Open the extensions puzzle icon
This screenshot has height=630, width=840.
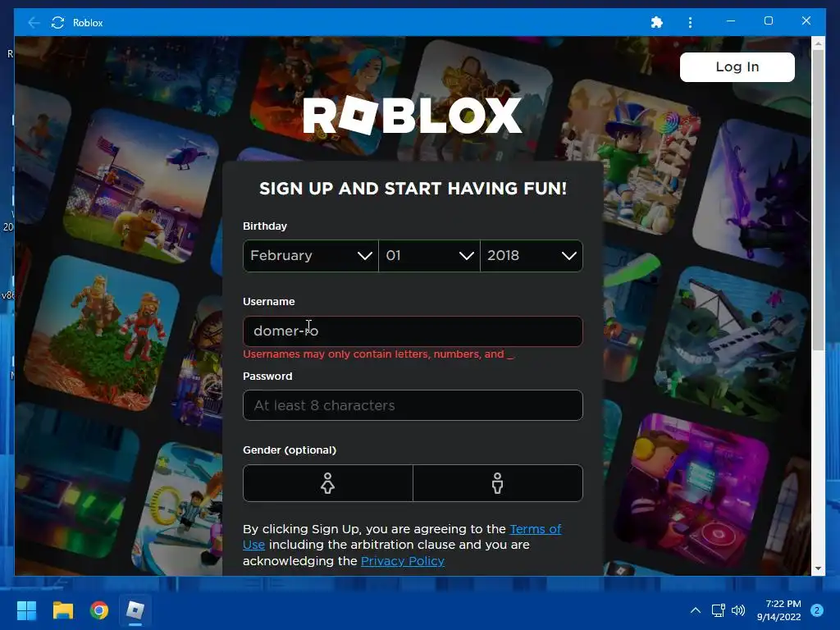657,22
